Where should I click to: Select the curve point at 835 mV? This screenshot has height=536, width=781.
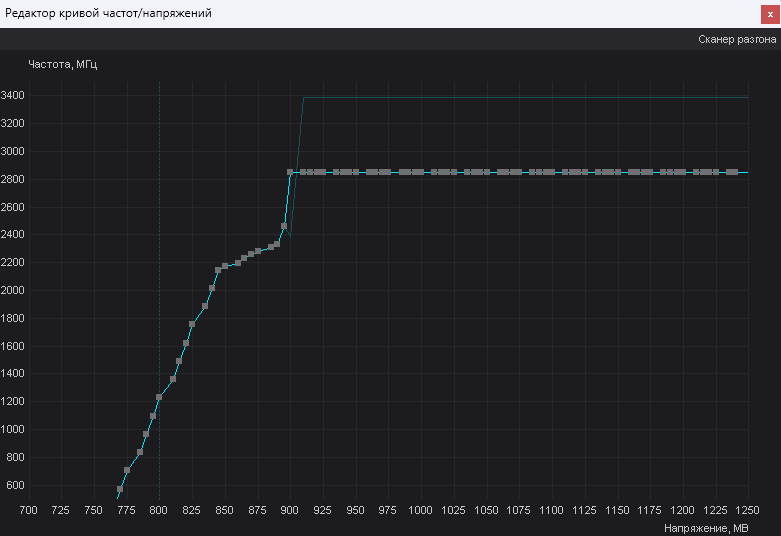click(x=205, y=306)
